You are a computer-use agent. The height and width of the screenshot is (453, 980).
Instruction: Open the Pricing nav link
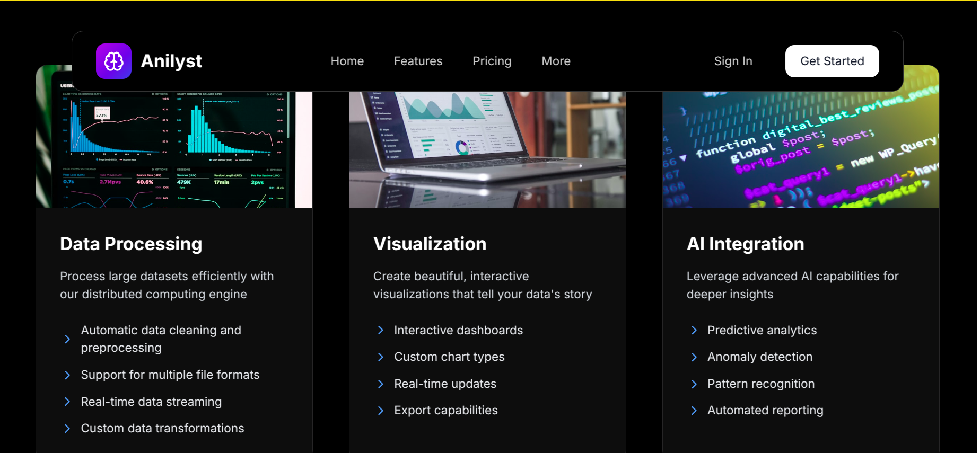[x=492, y=61]
